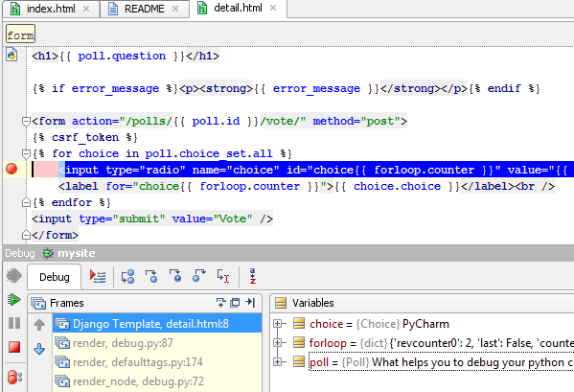Click the Step Into icon
Screen dimensions: 574x392
151,276
